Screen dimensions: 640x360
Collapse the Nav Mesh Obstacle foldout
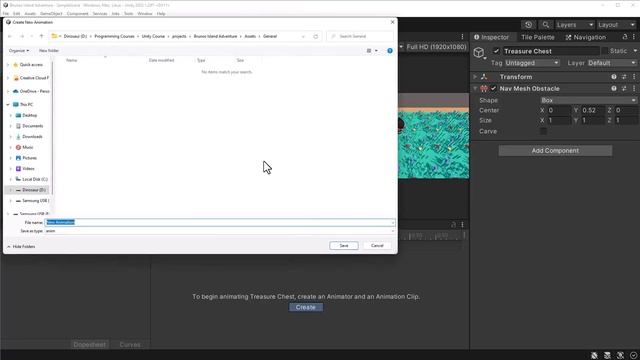coord(475,89)
